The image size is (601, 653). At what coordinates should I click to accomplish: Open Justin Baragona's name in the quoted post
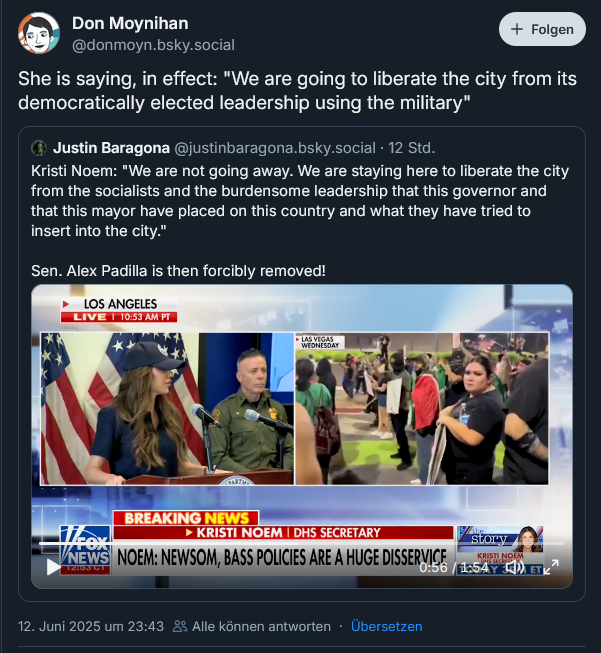click(111, 148)
